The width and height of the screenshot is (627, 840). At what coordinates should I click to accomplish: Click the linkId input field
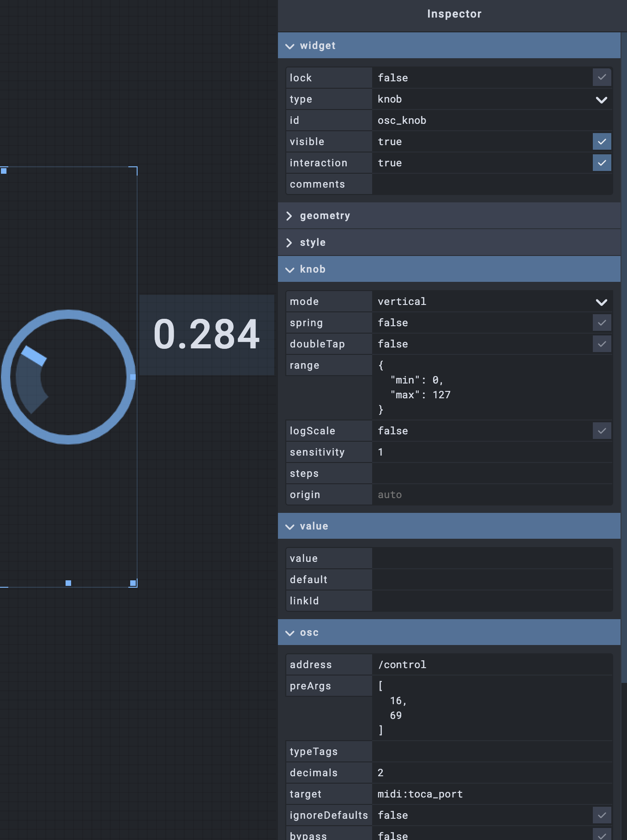[x=492, y=601]
